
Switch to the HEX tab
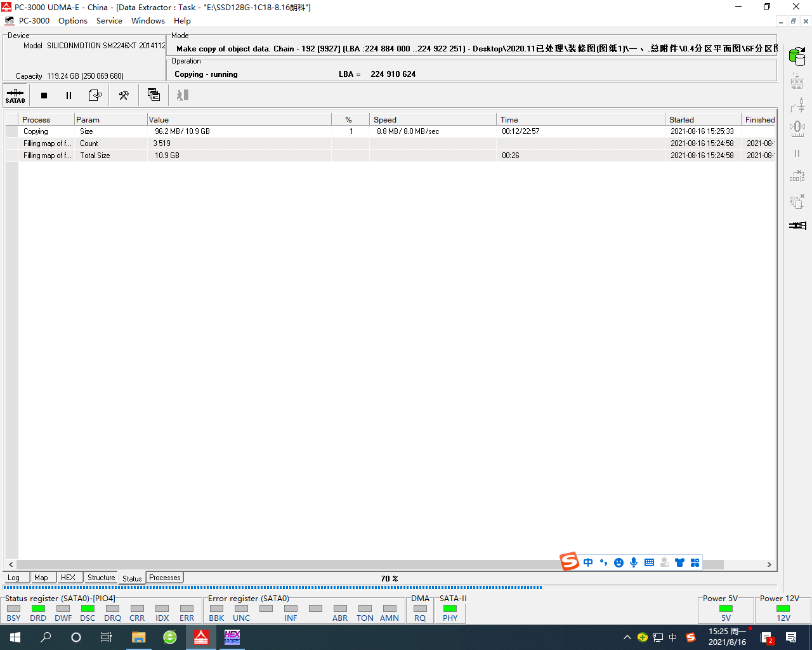69,578
